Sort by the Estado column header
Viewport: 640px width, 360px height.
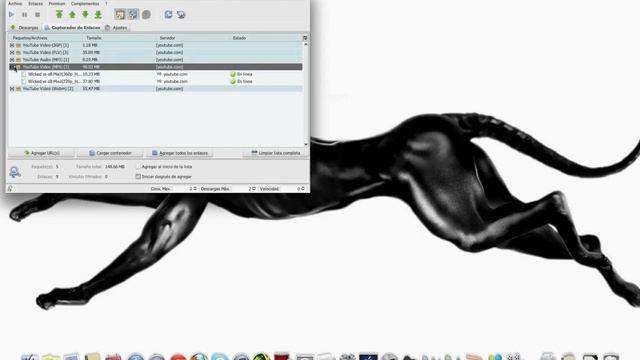[x=266, y=38]
